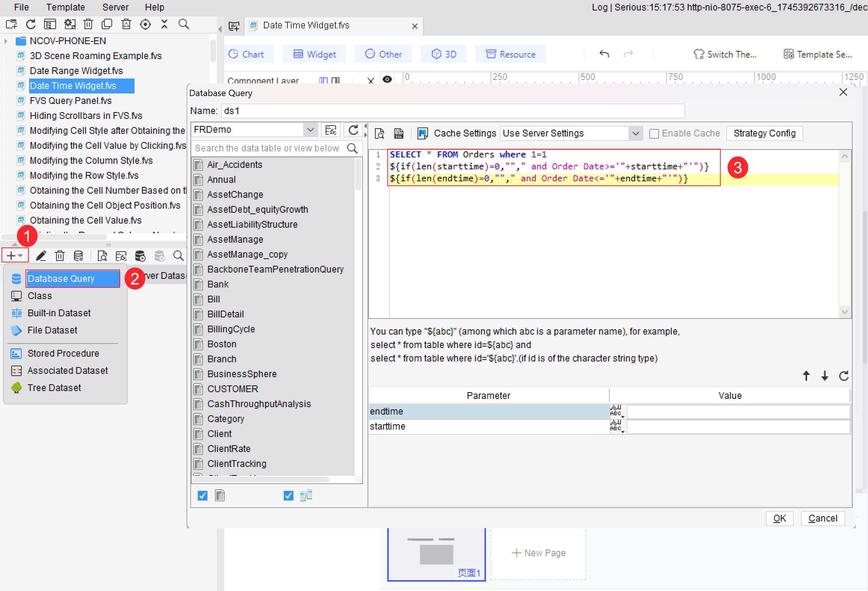Image resolution: width=868 pixels, height=591 pixels.
Task: Open the Use Server Settings cache dropdown
Action: click(635, 133)
